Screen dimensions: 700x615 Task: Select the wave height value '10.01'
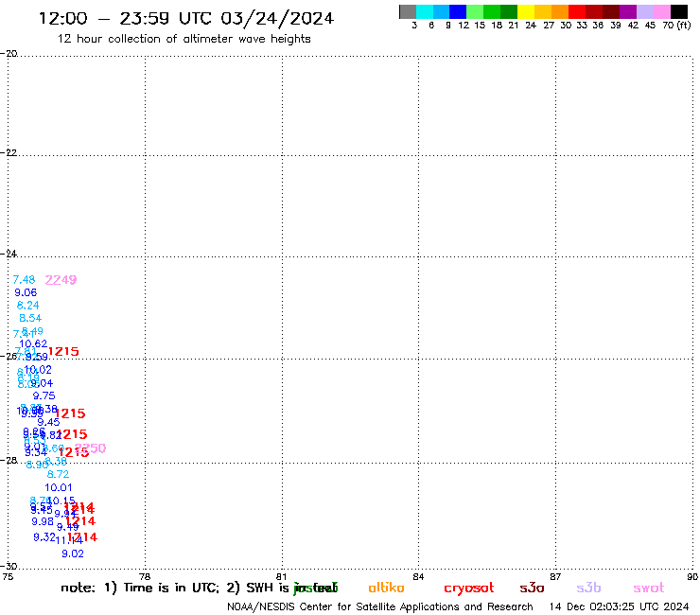[x=58, y=488]
